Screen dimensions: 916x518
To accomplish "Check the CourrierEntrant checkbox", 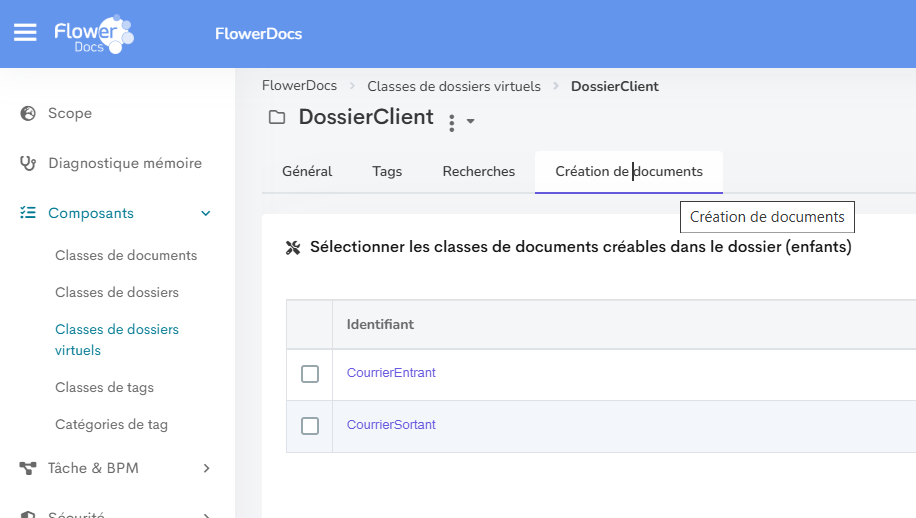I will [310, 374].
